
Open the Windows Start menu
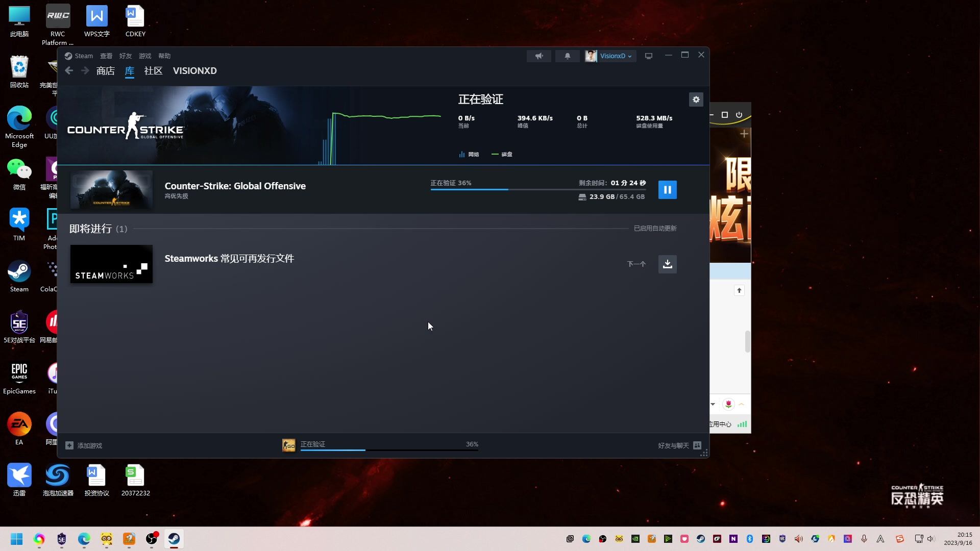16,539
